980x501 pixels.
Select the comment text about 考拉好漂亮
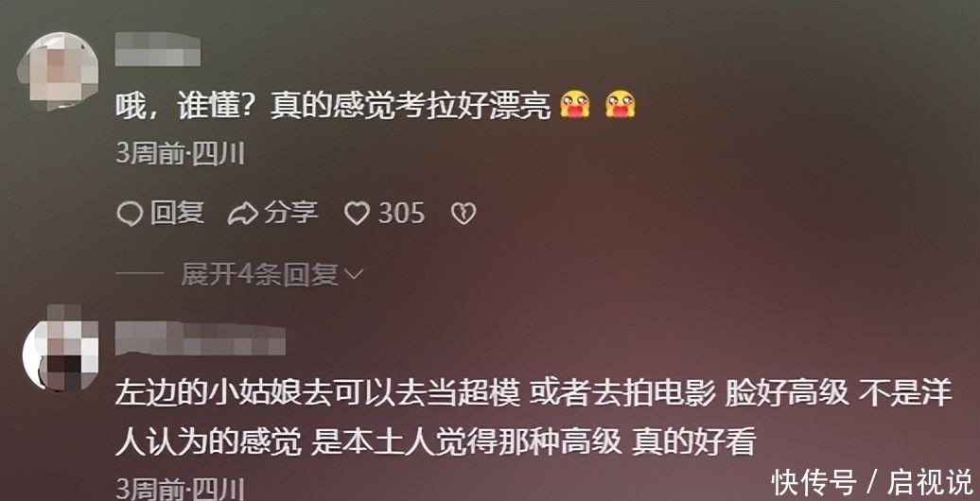333,106
